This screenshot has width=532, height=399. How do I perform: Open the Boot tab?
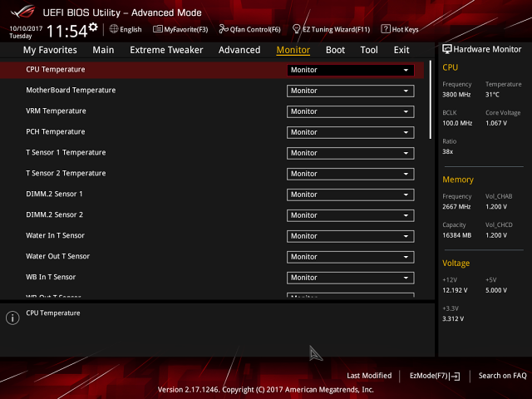click(335, 50)
